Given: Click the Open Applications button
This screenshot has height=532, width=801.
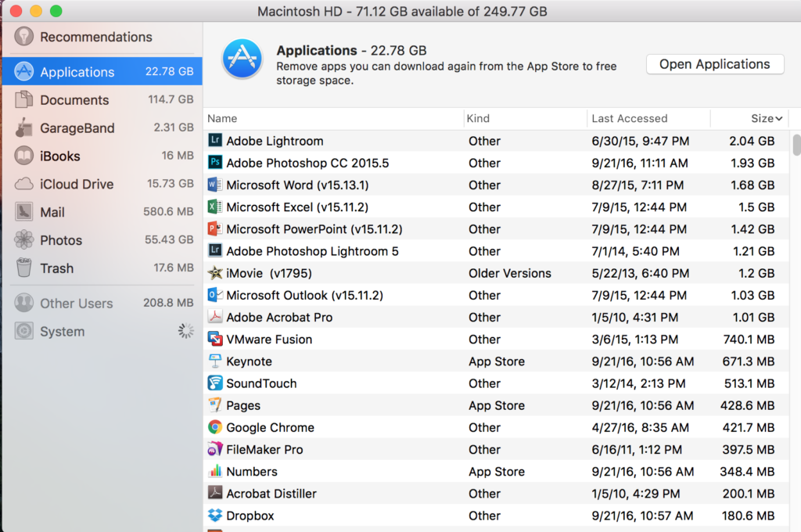Looking at the screenshot, I should [x=715, y=64].
